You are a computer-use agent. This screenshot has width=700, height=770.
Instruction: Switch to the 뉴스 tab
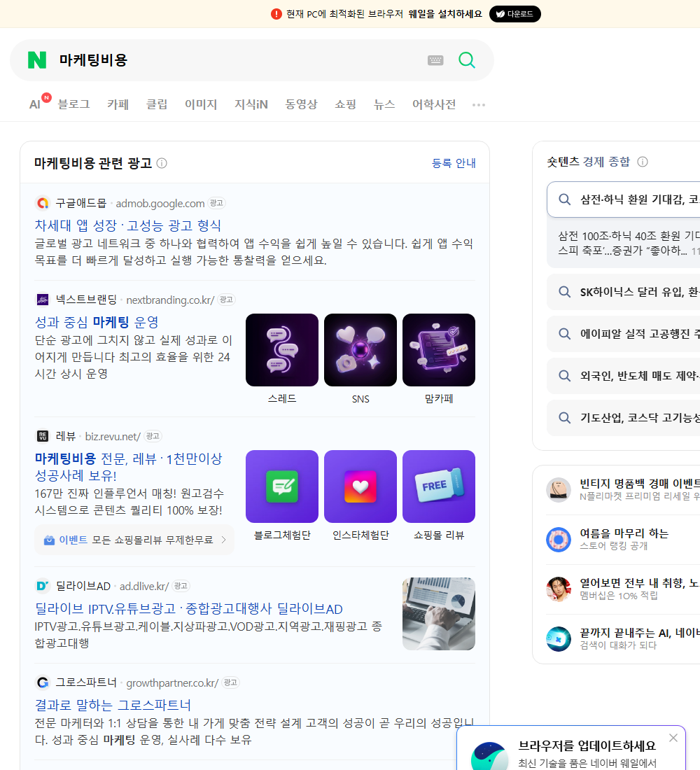(384, 104)
